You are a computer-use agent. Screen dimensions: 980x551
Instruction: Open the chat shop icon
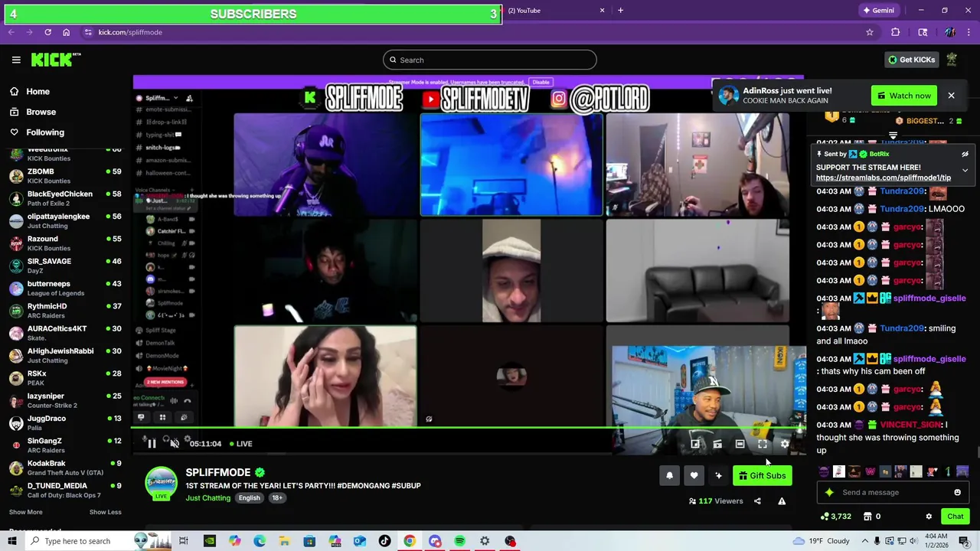[x=867, y=517]
